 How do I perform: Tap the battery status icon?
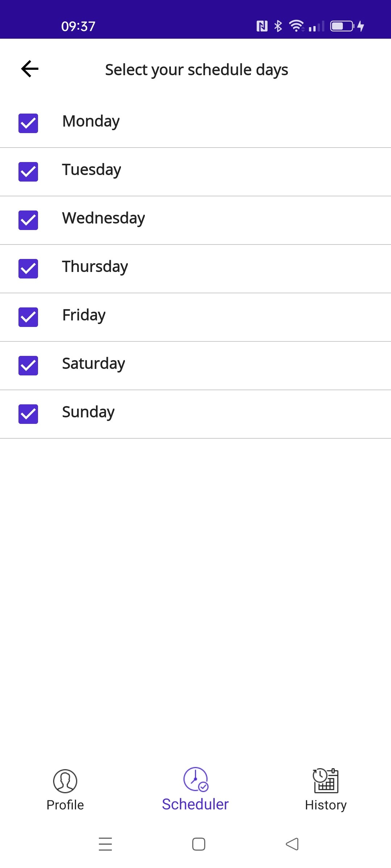342,26
